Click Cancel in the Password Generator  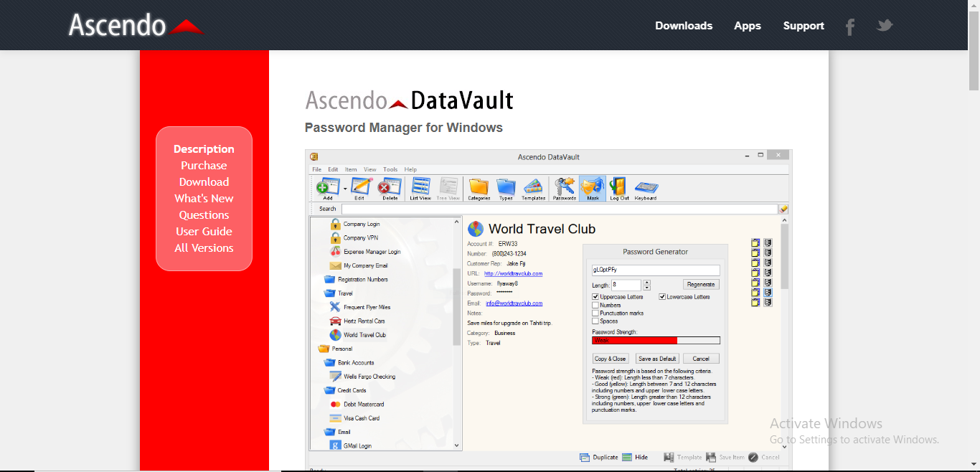(x=701, y=359)
